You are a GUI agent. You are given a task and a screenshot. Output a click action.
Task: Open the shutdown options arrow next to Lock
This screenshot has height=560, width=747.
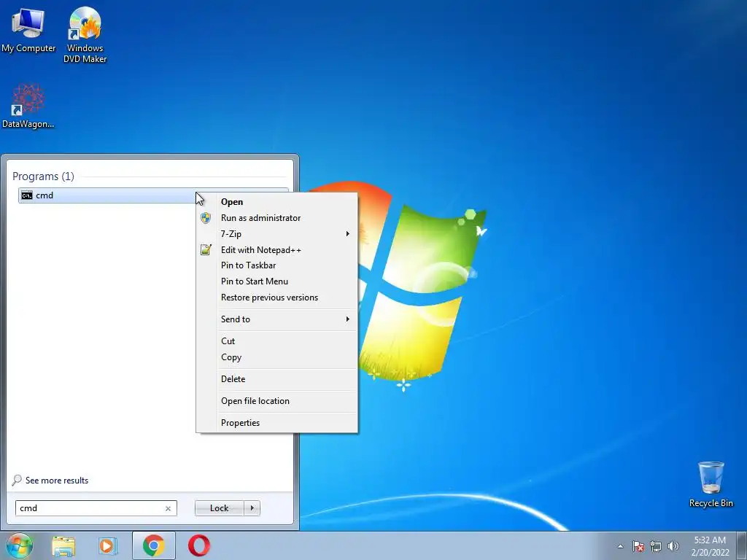[x=252, y=508]
